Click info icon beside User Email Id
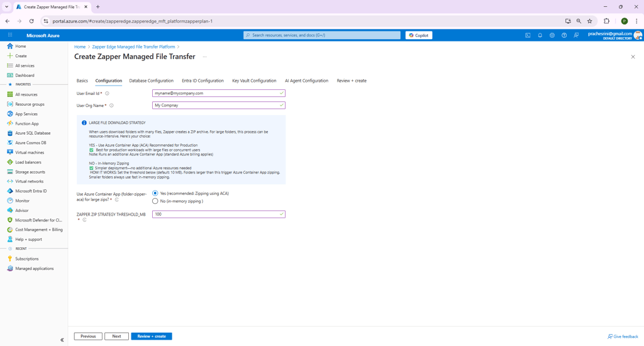644x346 pixels. 107,93
